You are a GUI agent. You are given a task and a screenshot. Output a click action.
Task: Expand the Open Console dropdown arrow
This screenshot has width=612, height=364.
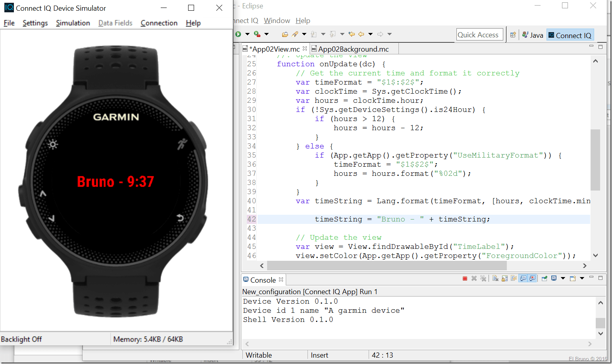[582, 279]
